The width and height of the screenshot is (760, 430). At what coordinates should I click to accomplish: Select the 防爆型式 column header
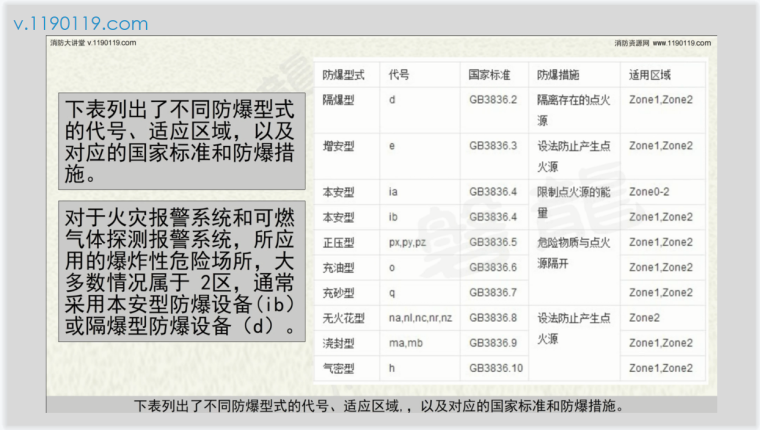coord(343,75)
